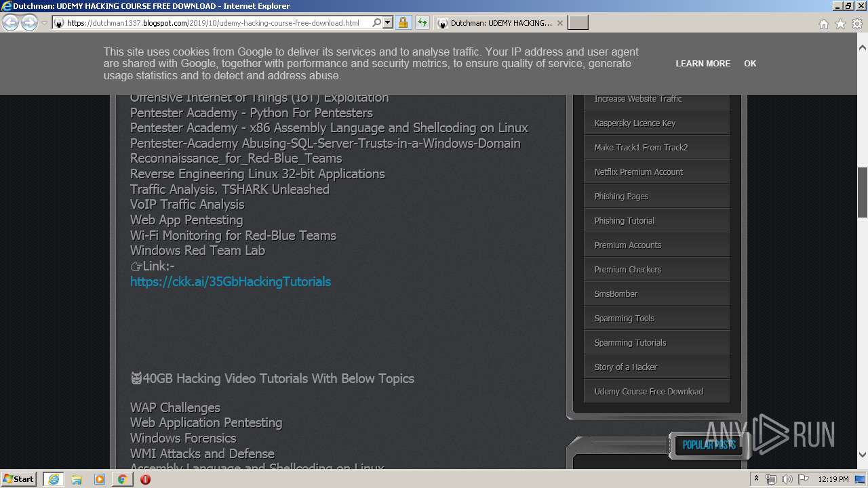Select 'Reverse Engineering Linux 32-bit Applications' text
The height and width of the screenshot is (488, 868).
click(x=258, y=174)
